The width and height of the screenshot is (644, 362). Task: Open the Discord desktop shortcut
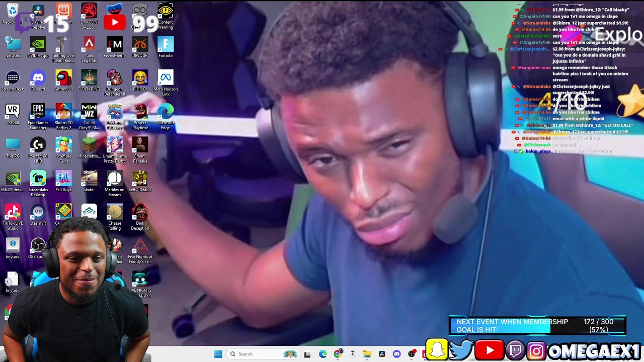(x=38, y=81)
